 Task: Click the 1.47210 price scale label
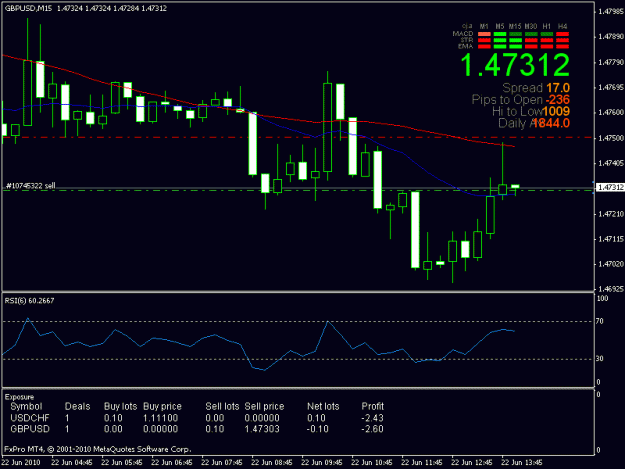pos(611,214)
